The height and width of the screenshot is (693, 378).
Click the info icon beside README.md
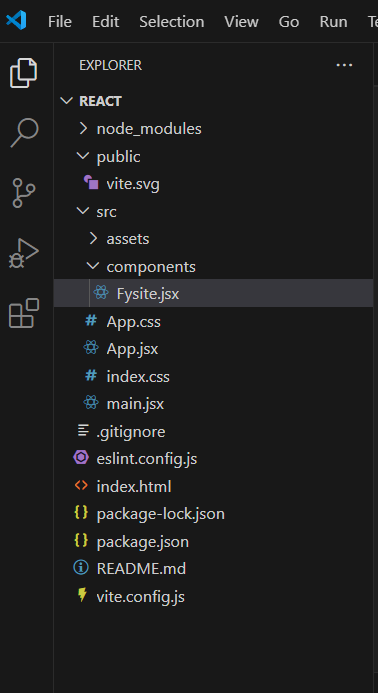(x=81, y=568)
